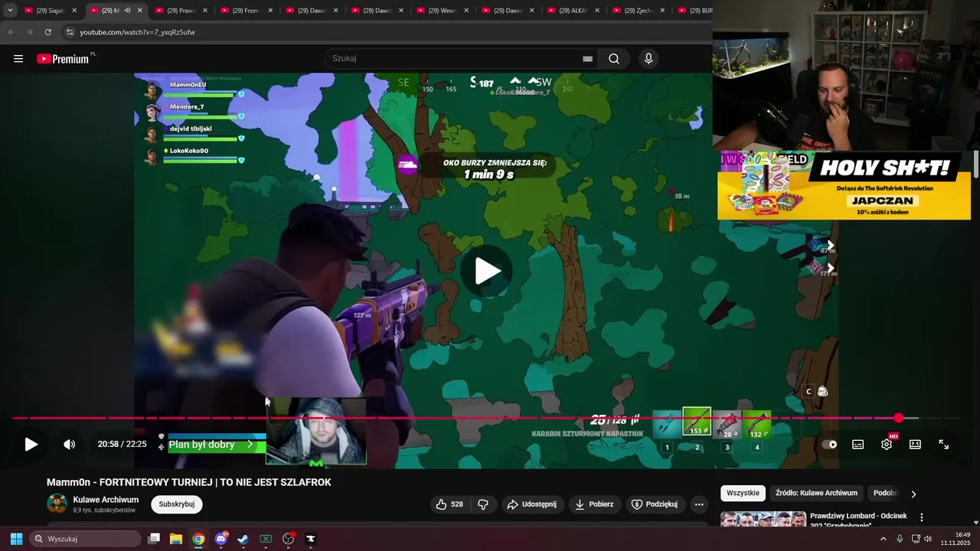Image resolution: width=980 pixels, height=551 pixels.
Task: Click the magnifier search button
Action: click(614, 59)
